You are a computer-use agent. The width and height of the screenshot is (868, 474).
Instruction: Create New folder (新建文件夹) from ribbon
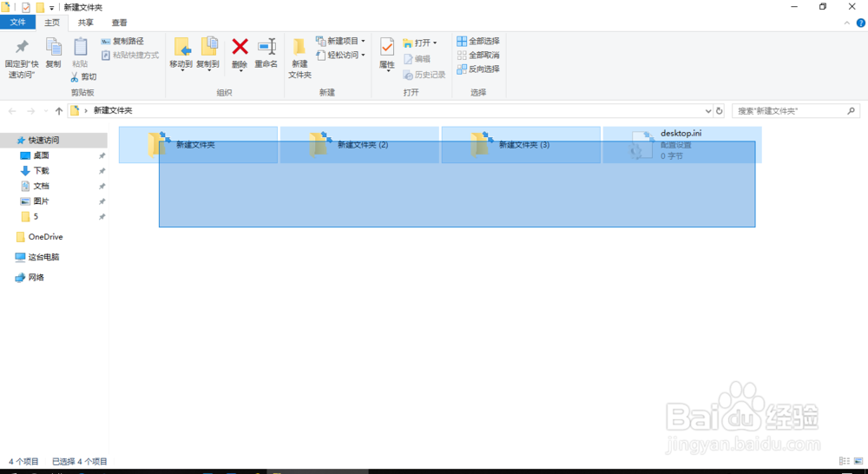[x=299, y=59]
